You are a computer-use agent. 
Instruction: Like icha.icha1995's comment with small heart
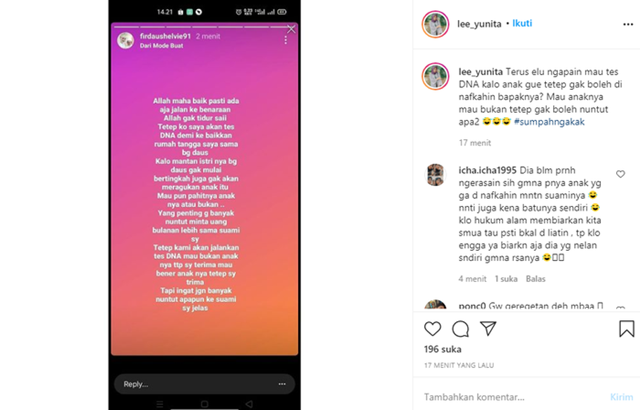tap(620, 174)
